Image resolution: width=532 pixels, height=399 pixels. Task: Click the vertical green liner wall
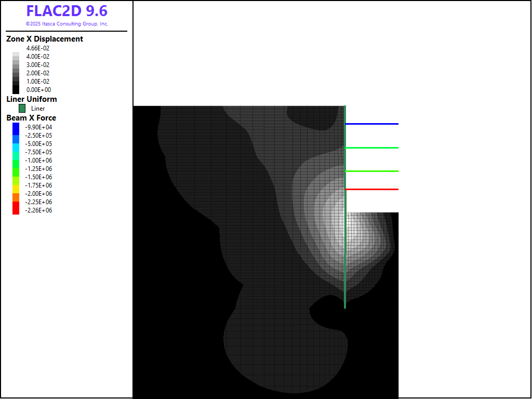(x=345, y=207)
